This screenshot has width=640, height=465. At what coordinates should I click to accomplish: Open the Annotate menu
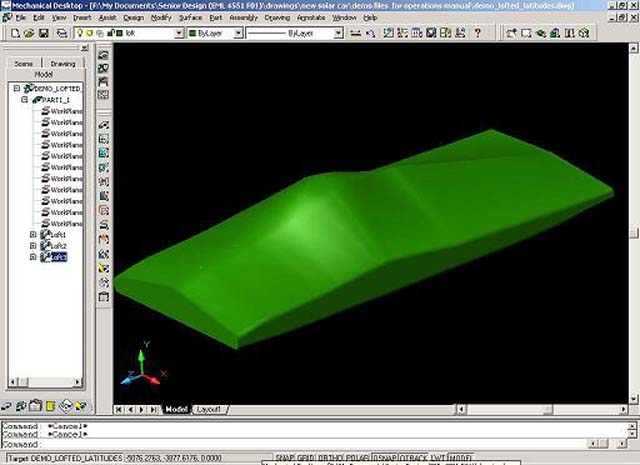click(x=311, y=18)
